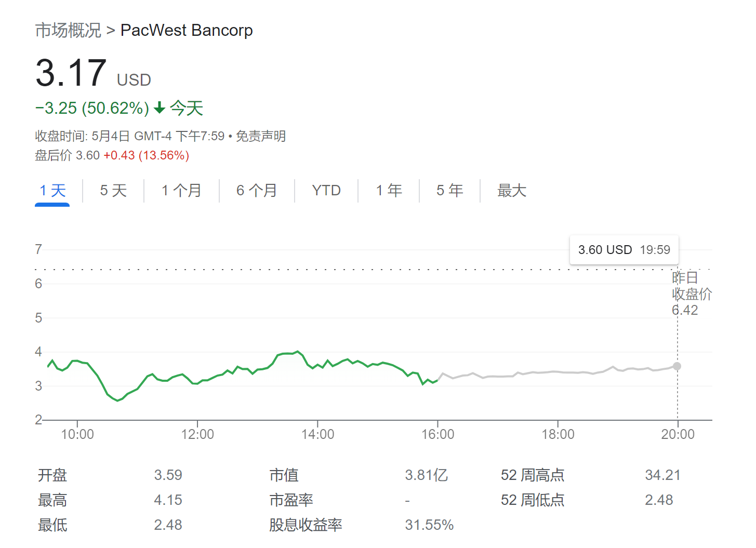Screen dimensions: 756x548
Task: Switch to the 1 年 tab
Action: (389, 191)
